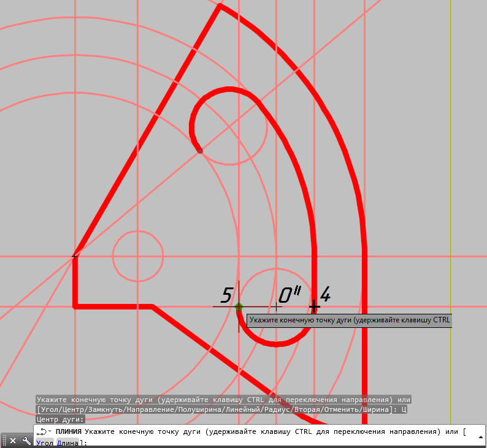
Task: Open command line customization wrench
Action: coord(26,440)
